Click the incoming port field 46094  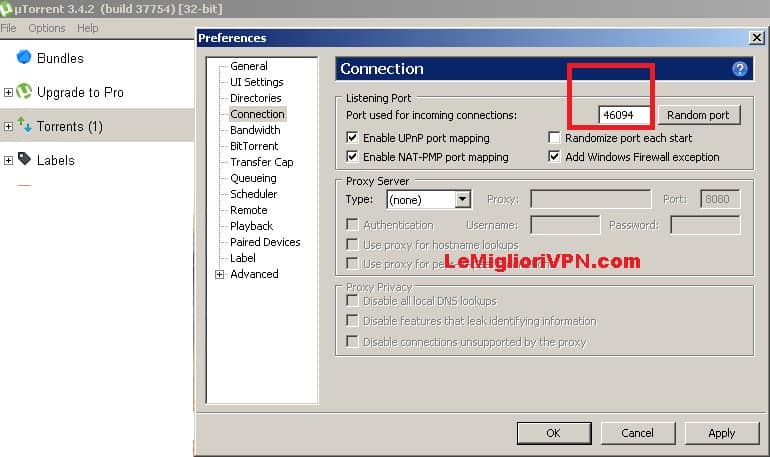pos(625,115)
